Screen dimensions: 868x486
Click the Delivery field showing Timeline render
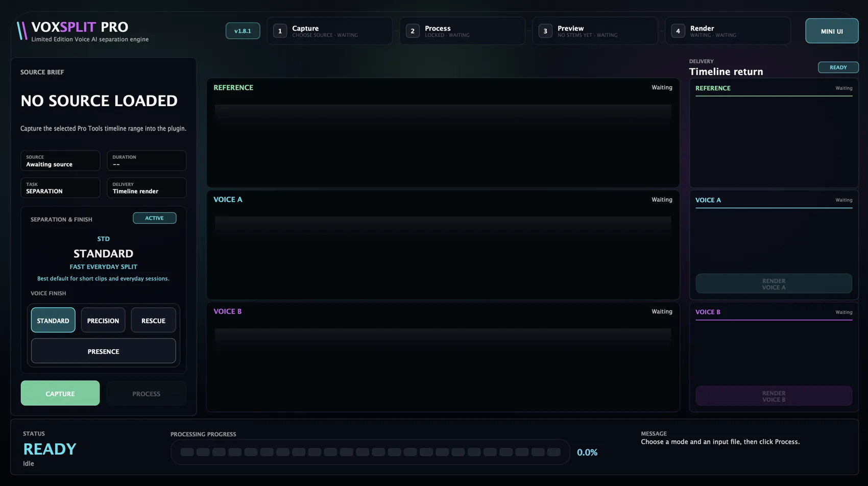pyautogui.click(x=147, y=188)
